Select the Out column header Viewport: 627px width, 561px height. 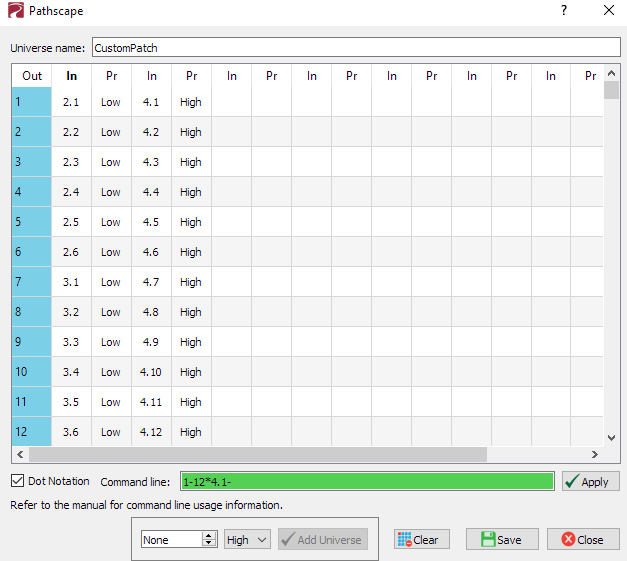click(x=32, y=75)
